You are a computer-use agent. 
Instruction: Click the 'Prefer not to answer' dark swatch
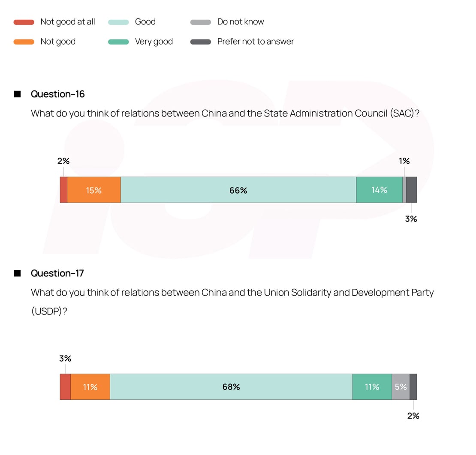[201, 42]
